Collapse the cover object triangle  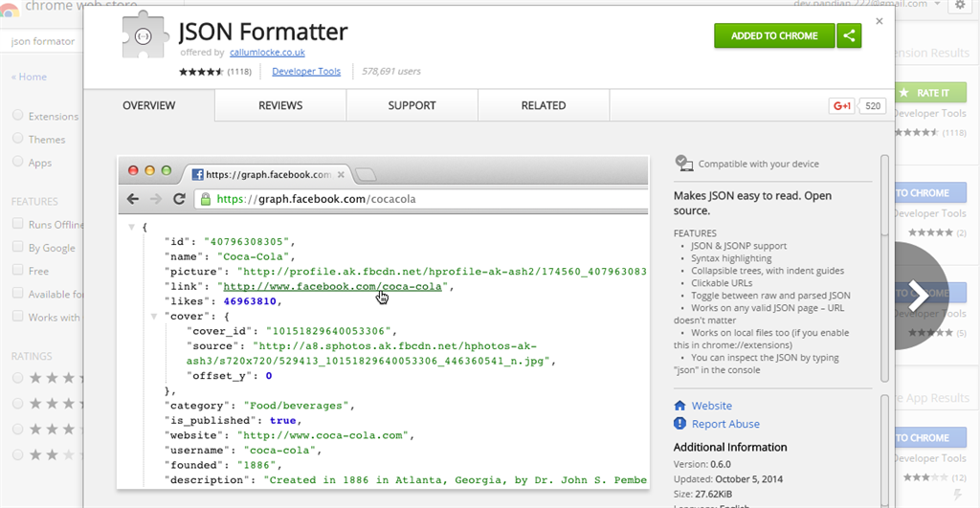(x=153, y=316)
